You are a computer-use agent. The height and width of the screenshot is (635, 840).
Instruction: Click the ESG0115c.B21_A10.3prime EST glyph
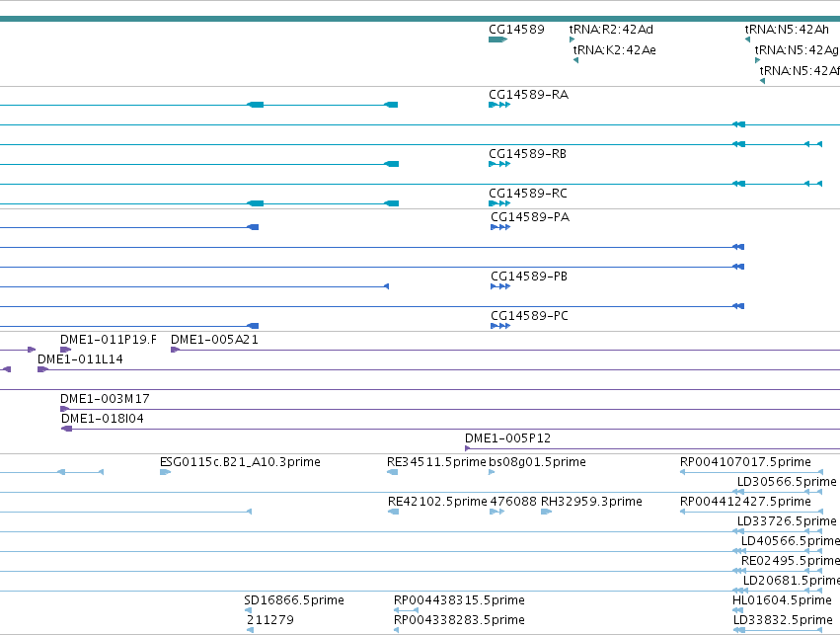coord(165,472)
